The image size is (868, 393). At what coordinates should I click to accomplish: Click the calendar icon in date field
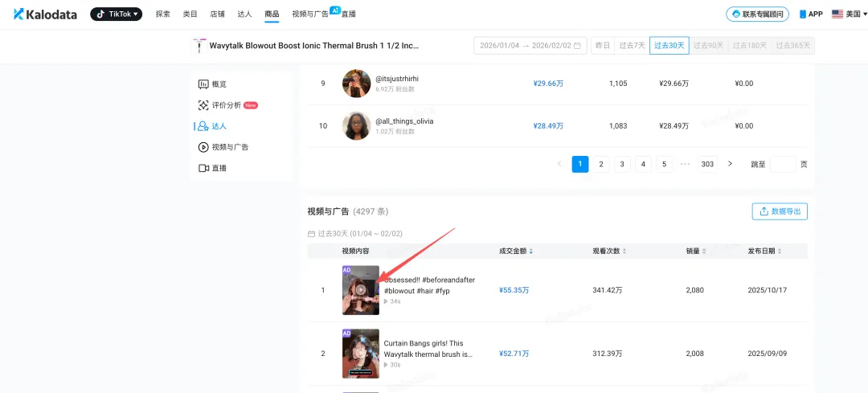(577, 45)
